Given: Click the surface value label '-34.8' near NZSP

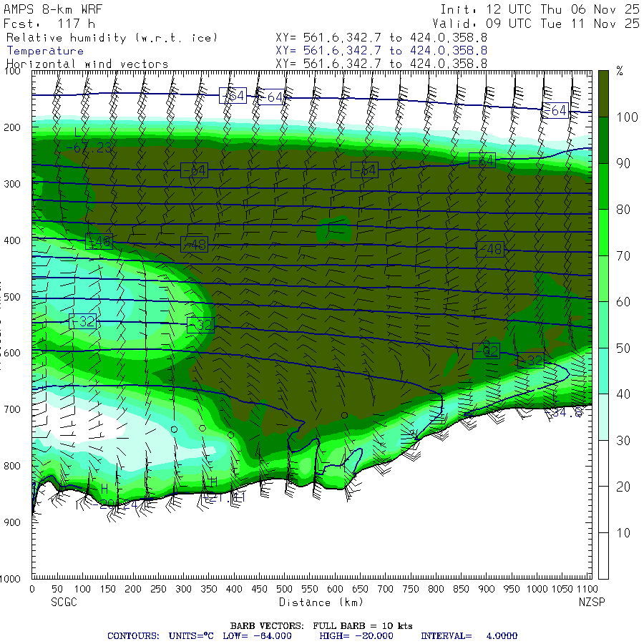Looking at the screenshot, I should (x=563, y=413).
